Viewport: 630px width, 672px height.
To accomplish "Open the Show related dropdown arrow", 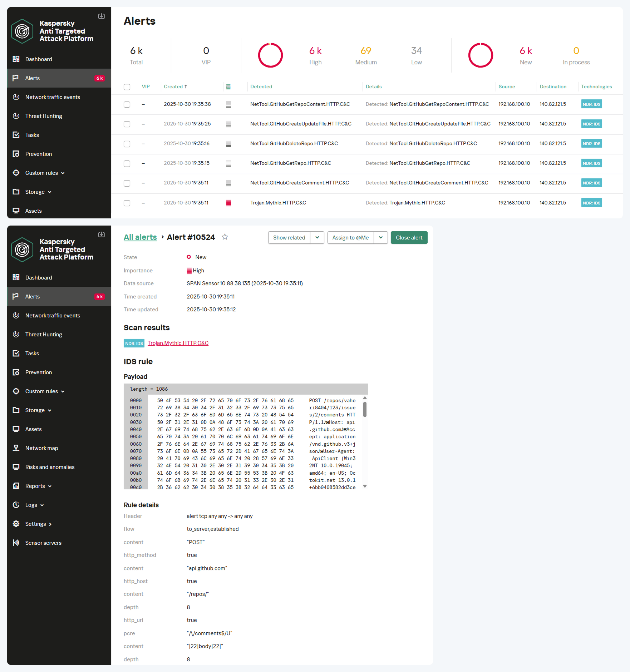I will [x=317, y=238].
